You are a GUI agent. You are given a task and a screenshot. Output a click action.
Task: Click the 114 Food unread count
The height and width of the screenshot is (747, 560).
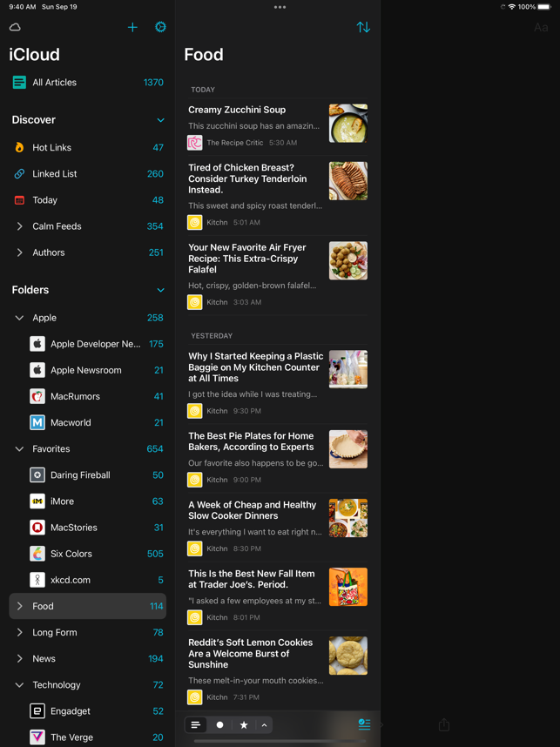click(x=156, y=606)
